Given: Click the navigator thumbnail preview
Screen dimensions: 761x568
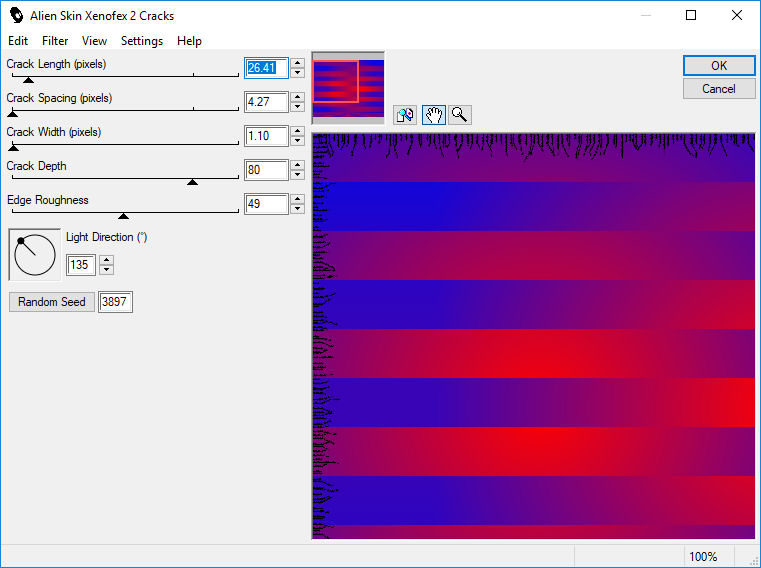Looking at the screenshot, I should [348, 88].
